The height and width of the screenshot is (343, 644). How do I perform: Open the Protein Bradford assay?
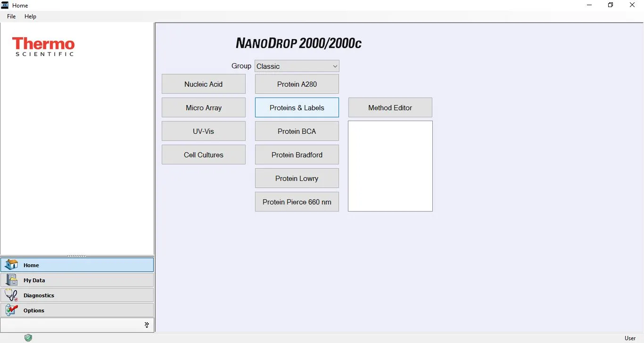pyautogui.click(x=297, y=155)
